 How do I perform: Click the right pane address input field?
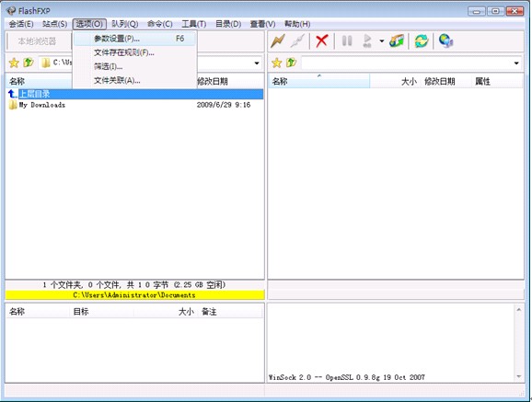407,63
